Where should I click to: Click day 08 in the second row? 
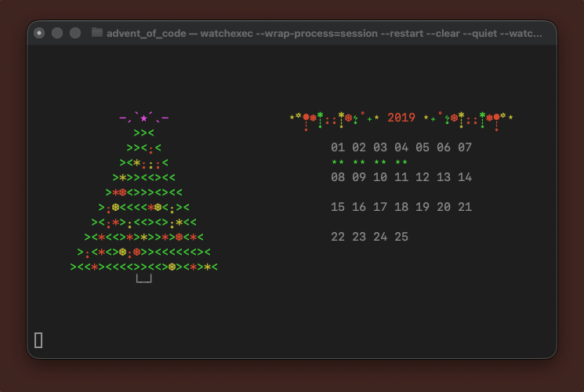(x=338, y=177)
